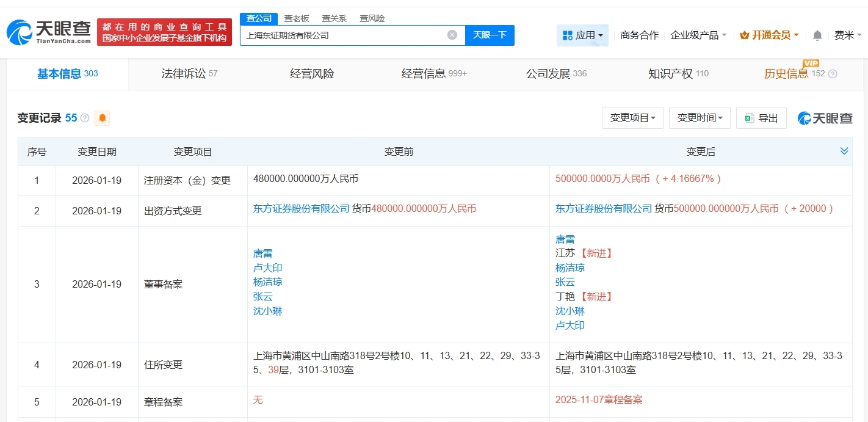Click the 开通会员 crown membership button
The width and height of the screenshot is (868, 422).
click(769, 35)
